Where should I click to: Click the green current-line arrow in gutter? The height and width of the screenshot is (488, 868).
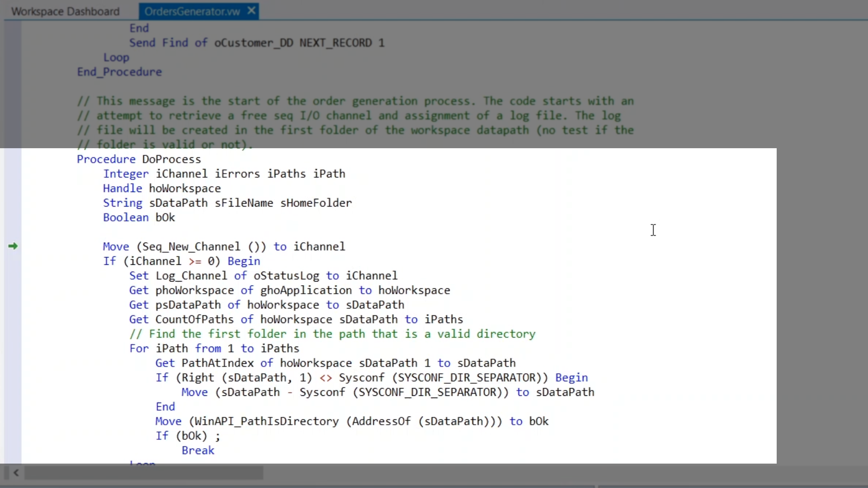(x=13, y=246)
